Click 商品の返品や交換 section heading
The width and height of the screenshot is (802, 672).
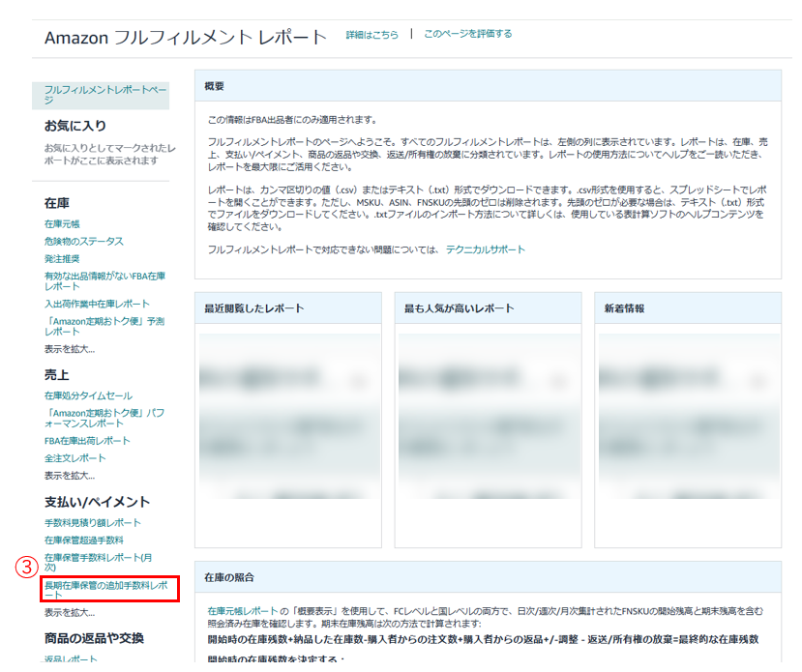click(94, 638)
